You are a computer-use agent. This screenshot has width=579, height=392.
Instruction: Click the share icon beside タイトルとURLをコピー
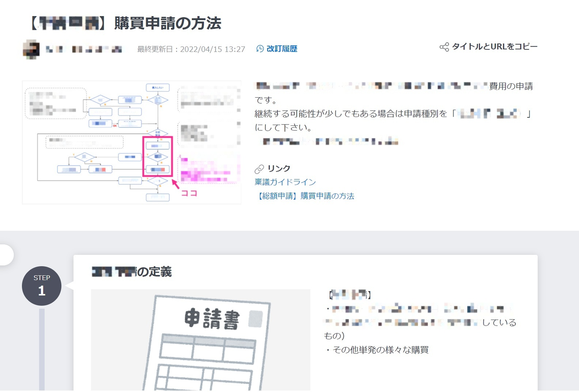[x=444, y=47]
